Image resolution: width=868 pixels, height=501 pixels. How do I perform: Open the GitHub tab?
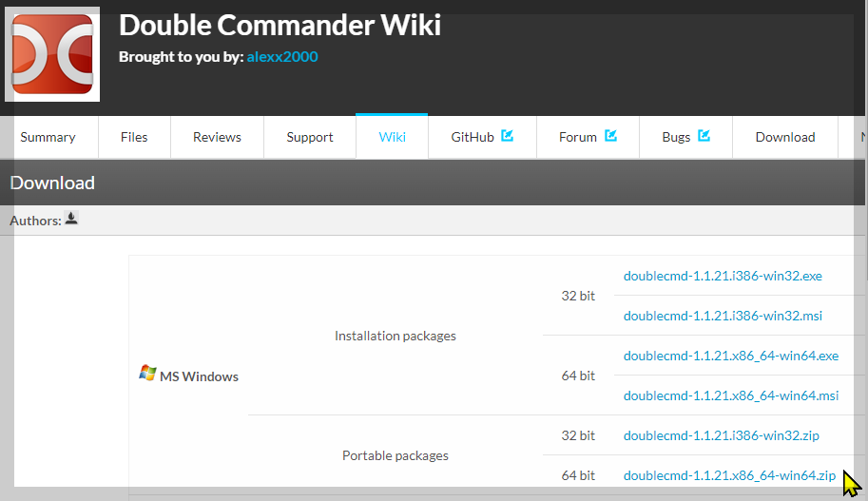[482, 137]
